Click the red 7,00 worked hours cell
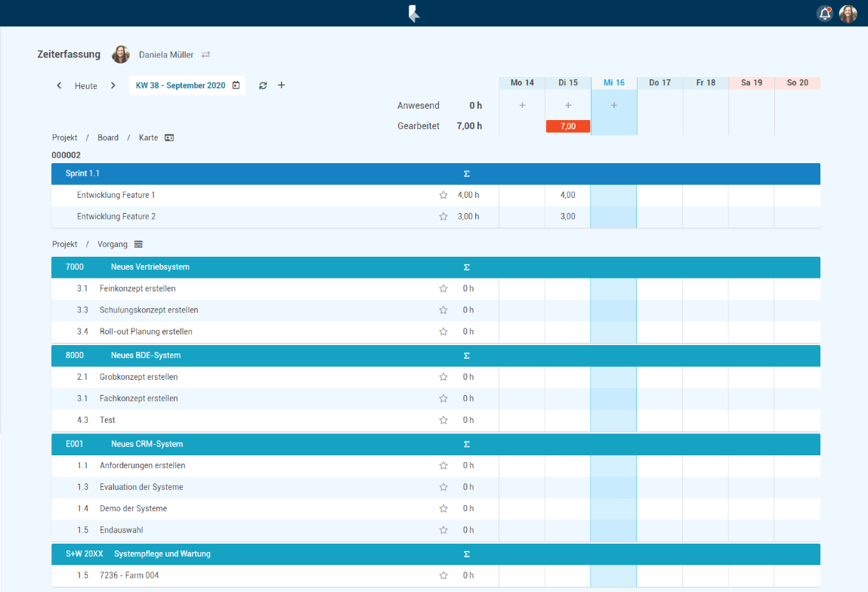 [568, 126]
